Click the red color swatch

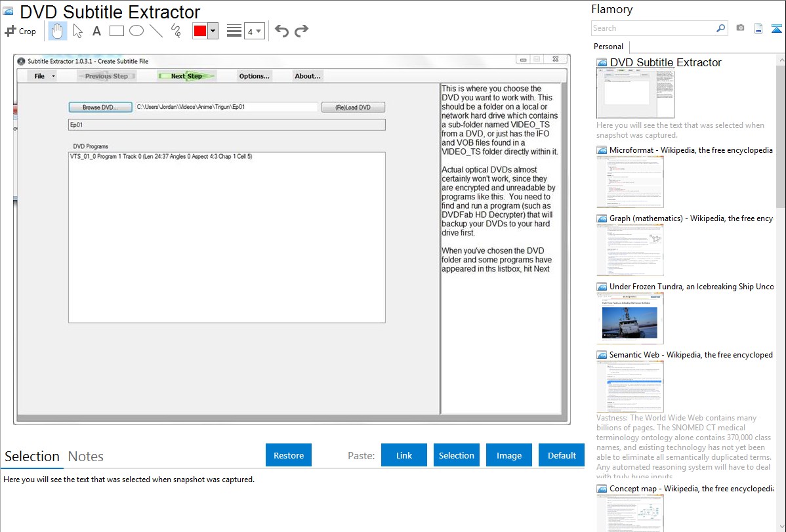pos(200,31)
